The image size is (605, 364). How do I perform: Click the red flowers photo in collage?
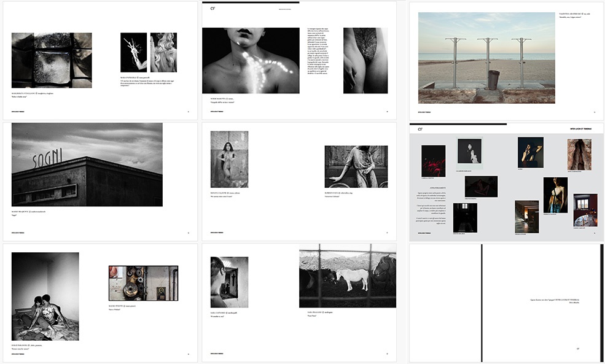433,161
